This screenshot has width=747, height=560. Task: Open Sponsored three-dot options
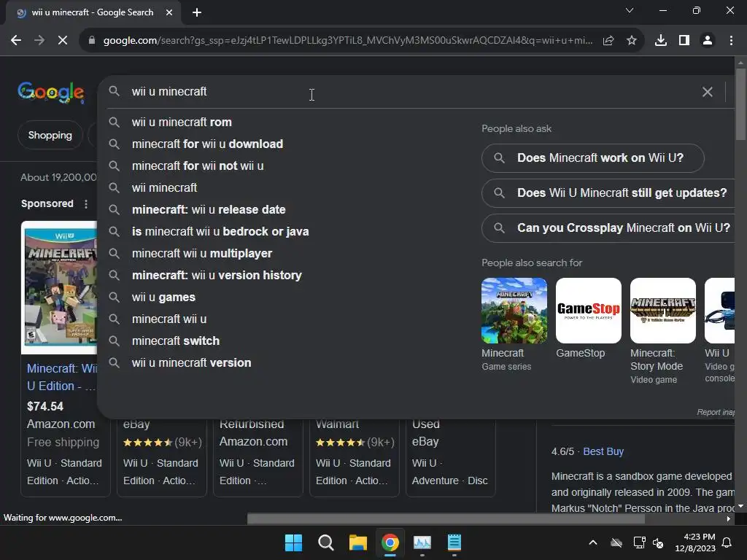coord(86,204)
